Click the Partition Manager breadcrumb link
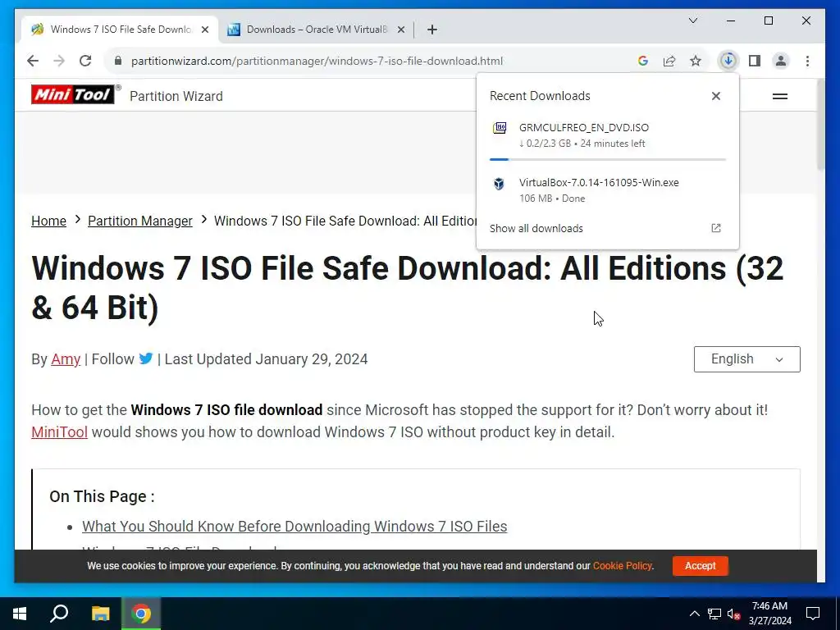The image size is (840, 630). (139, 221)
